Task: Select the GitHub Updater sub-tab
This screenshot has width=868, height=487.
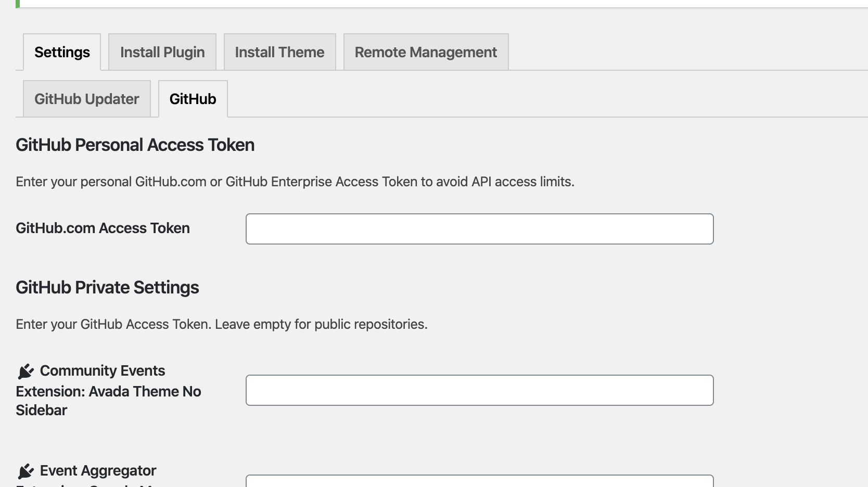Action: [x=87, y=99]
